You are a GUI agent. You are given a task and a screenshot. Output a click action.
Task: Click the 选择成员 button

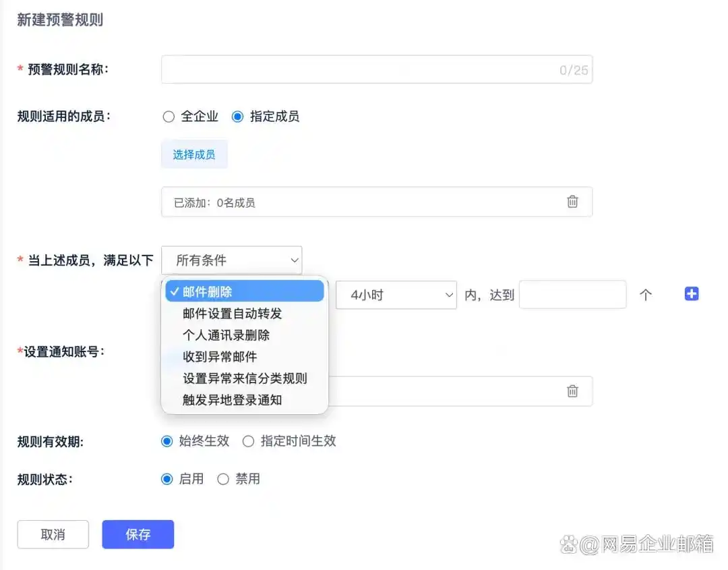pos(194,154)
